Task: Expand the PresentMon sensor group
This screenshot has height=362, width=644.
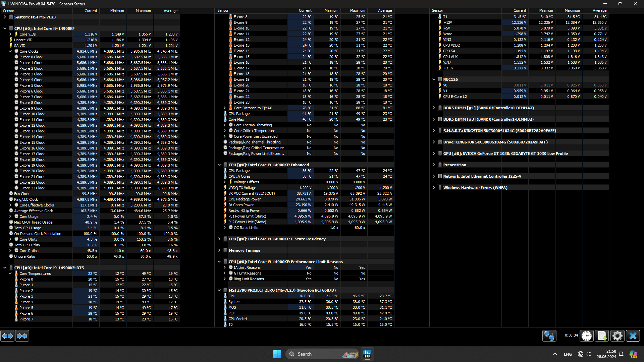Action: (x=434, y=165)
